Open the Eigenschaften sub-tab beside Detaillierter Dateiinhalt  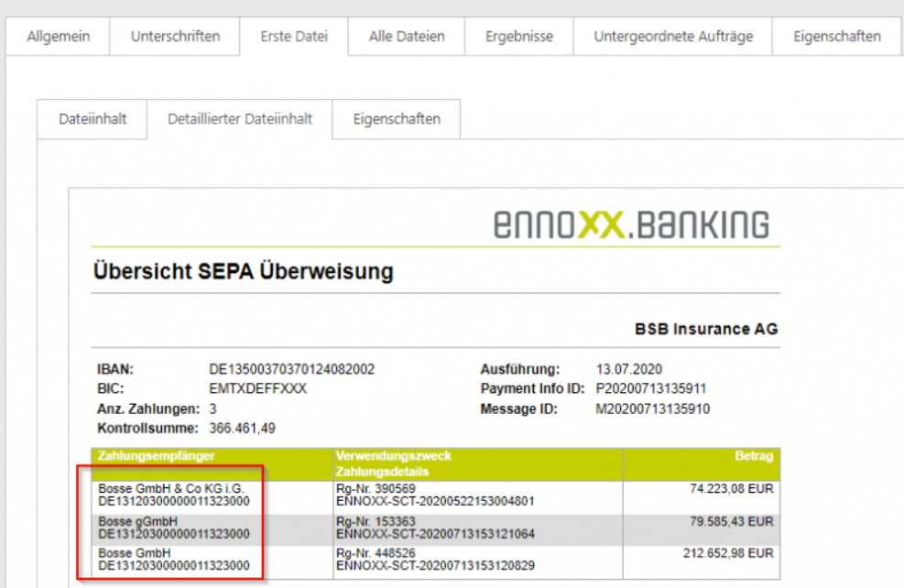396,119
